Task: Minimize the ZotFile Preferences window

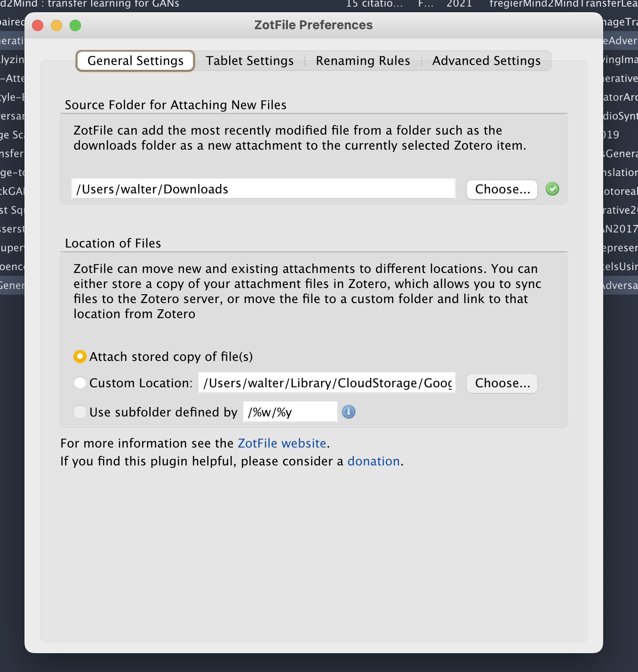Action: (x=56, y=25)
